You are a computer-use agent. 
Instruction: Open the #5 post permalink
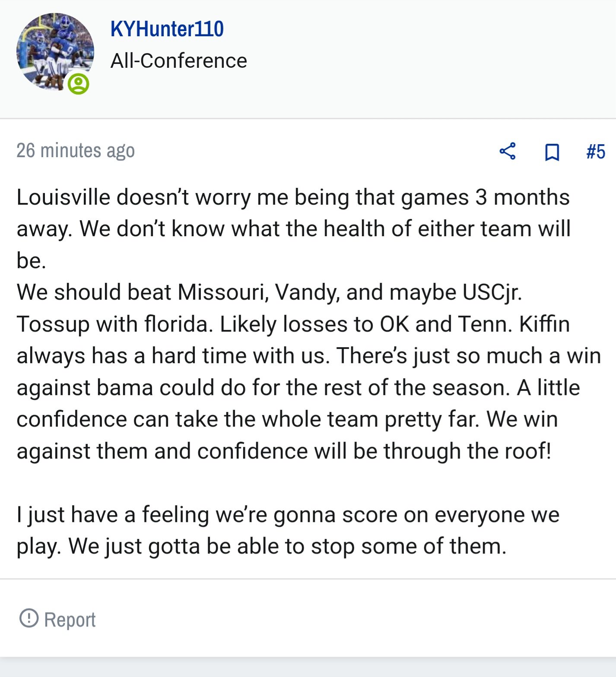coord(596,152)
